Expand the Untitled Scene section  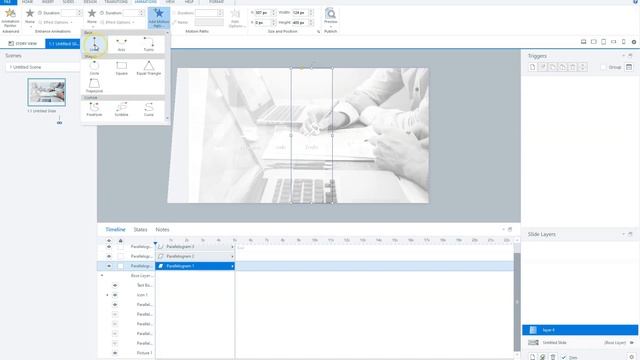[x=11, y=67]
